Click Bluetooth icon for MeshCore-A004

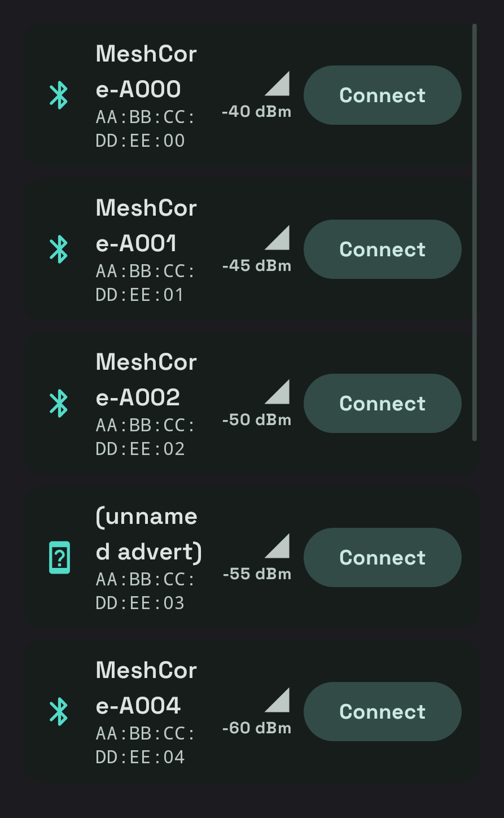59,711
